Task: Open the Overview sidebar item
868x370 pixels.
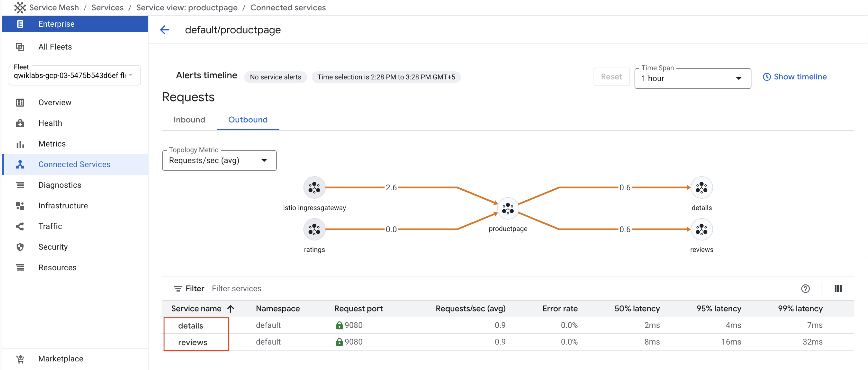Action: pos(75,102)
